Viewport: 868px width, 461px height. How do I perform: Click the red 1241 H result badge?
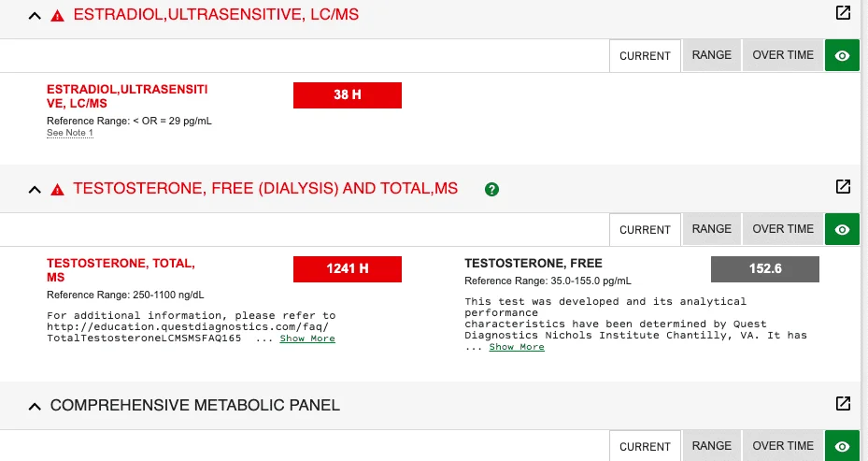(347, 268)
